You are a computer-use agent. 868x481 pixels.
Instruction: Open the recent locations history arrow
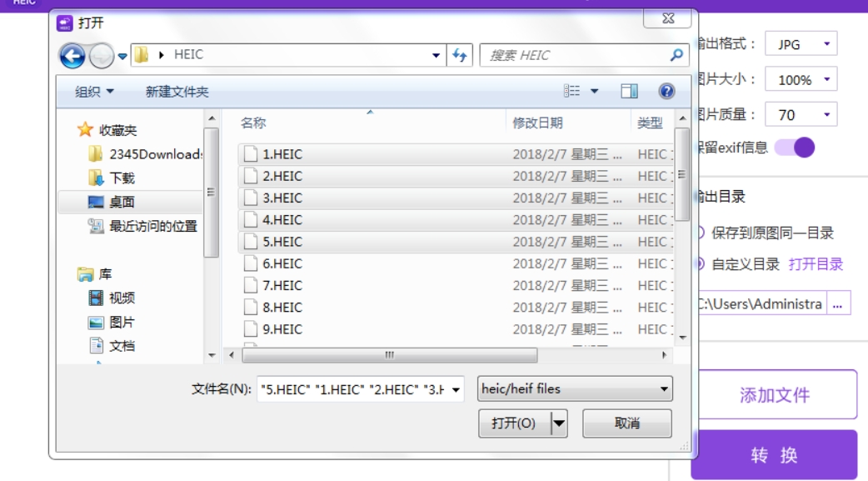point(122,56)
